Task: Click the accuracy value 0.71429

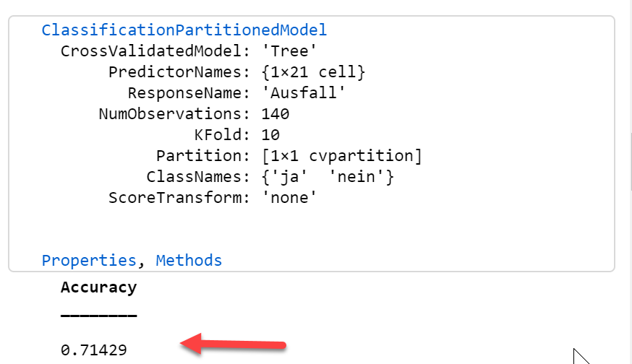Action: [94, 350]
